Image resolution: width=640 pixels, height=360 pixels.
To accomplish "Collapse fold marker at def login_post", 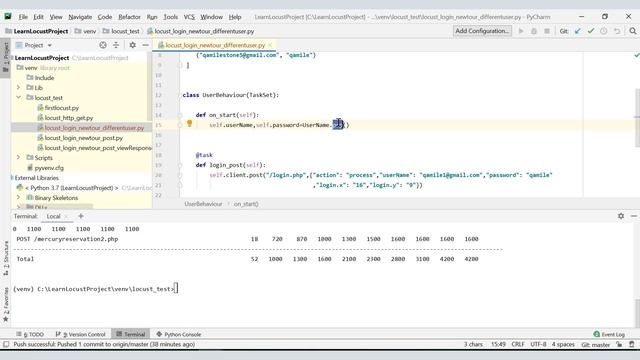I will [180, 165].
